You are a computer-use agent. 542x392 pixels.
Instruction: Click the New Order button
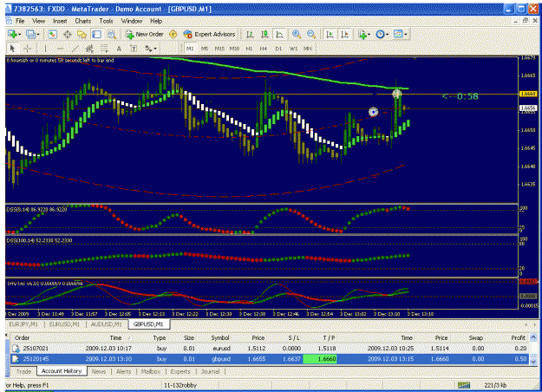(x=144, y=34)
